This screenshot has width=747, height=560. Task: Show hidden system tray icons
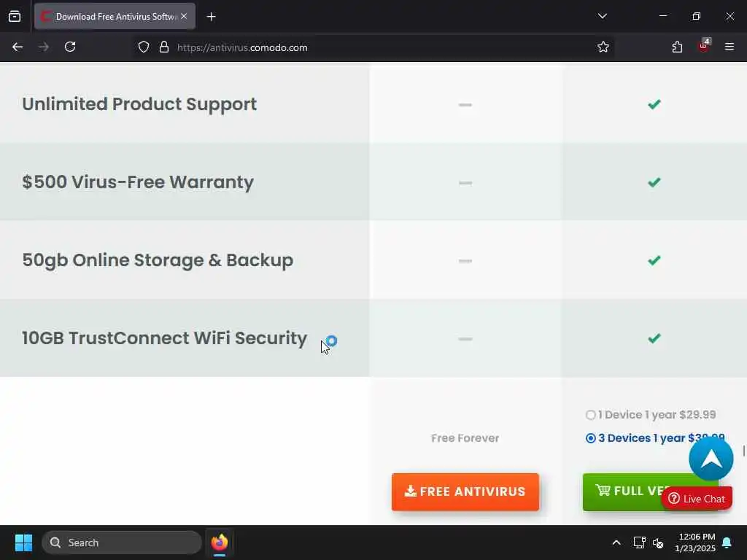(x=616, y=542)
